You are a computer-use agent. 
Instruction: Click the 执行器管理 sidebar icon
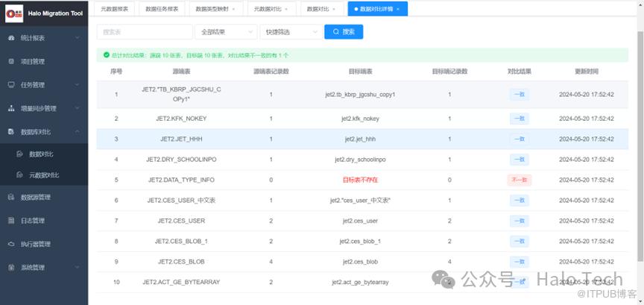(11, 244)
